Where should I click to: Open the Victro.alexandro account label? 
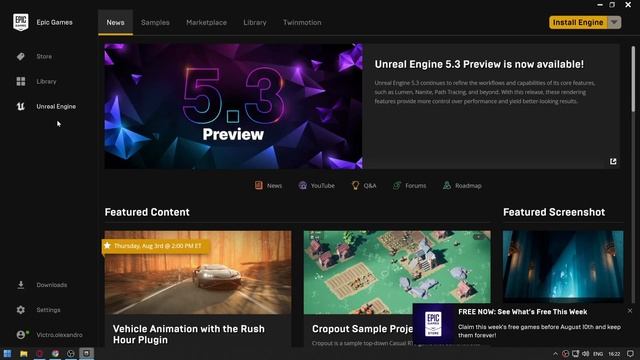pos(59,335)
